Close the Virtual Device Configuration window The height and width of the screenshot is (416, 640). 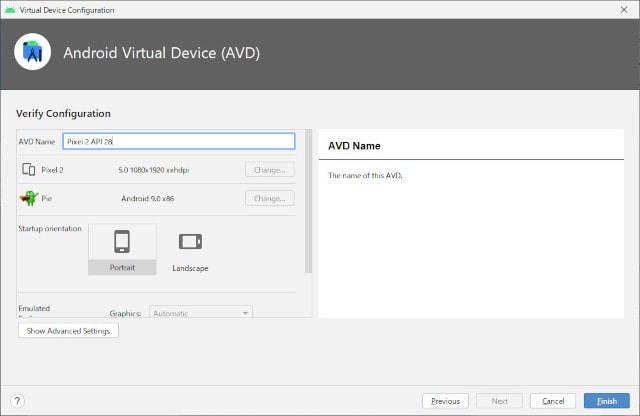(624, 9)
